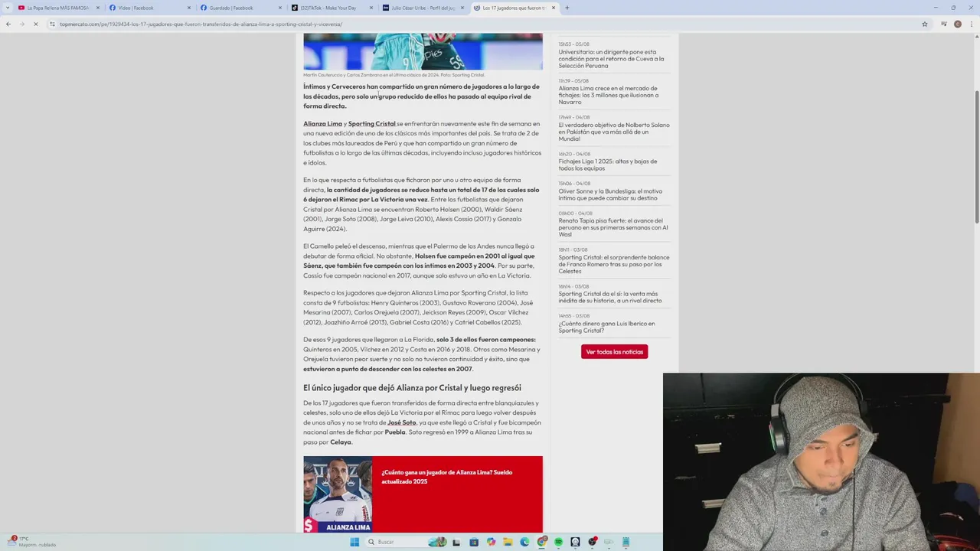Open the Notepad icon in the taskbar

(x=626, y=542)
